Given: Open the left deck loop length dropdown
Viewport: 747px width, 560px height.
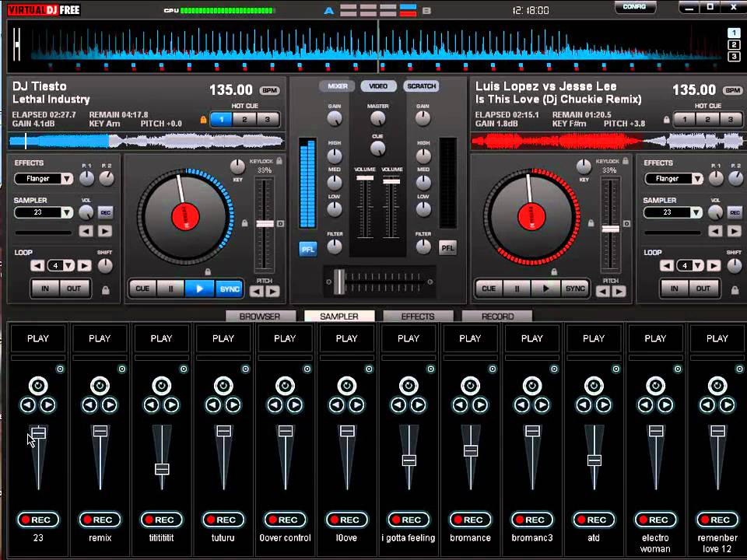Looking at the screenshot, I should pyautogui.click(x=68, y=266).
